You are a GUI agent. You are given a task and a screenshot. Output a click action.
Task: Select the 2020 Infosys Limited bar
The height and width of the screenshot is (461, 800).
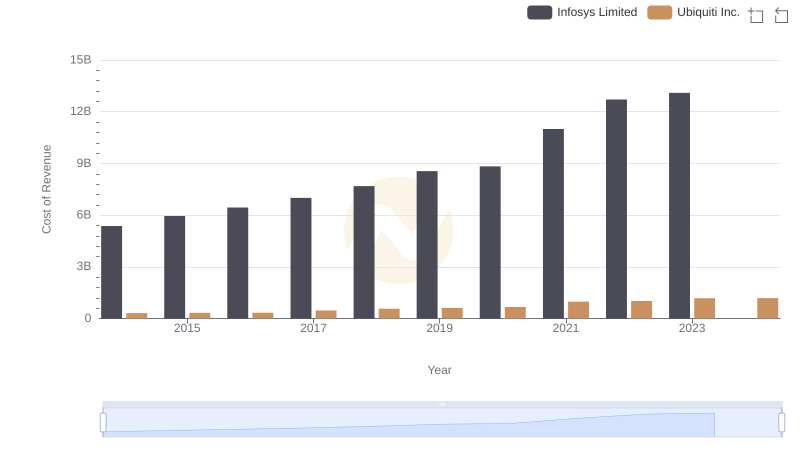coord(490,242)
